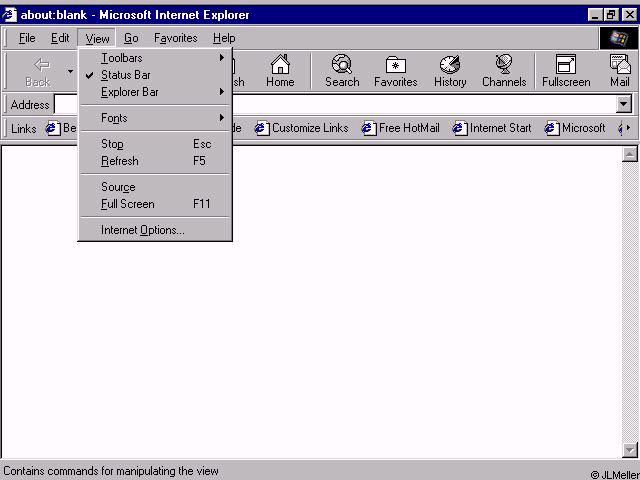Open the Microsoft link in Links bar
Screen dimensions: 640x480
pyautogui.click(x=575, y=128)
